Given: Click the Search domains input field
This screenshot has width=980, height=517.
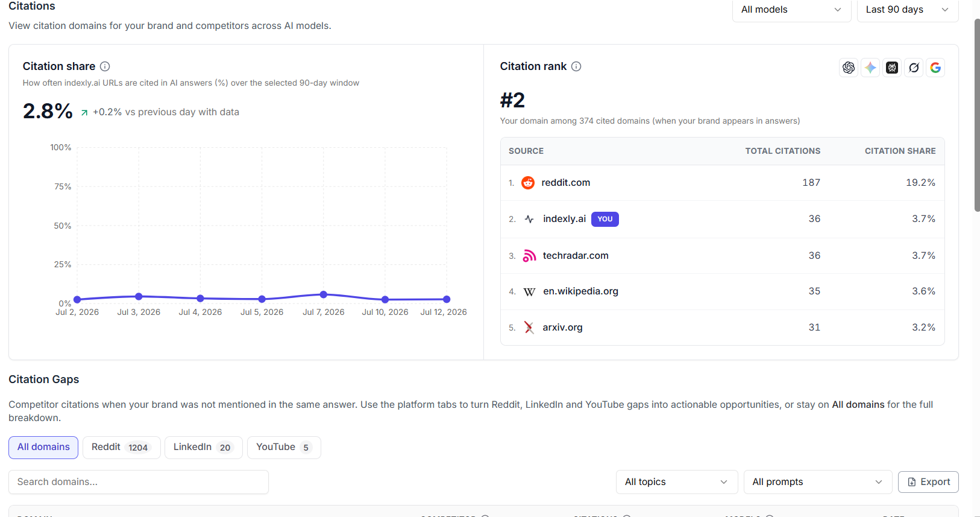Looking at the screenshot, I should tap(139, 482).
